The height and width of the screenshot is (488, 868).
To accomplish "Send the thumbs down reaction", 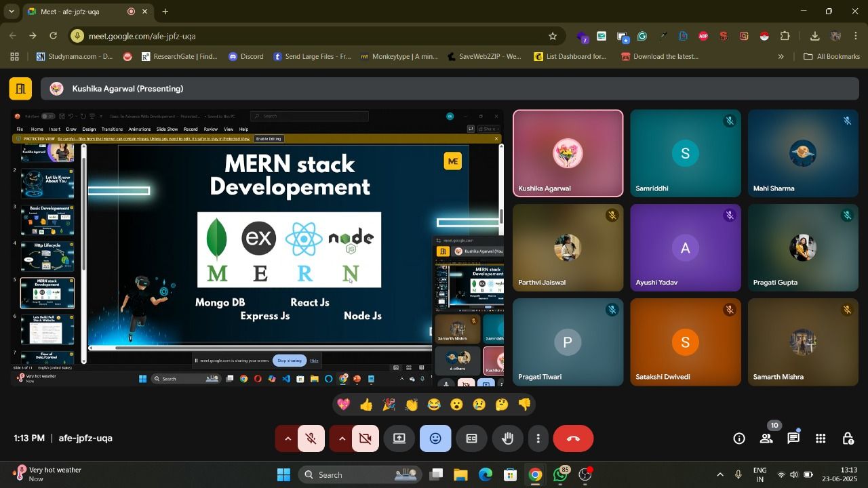I will pos(524,405).
